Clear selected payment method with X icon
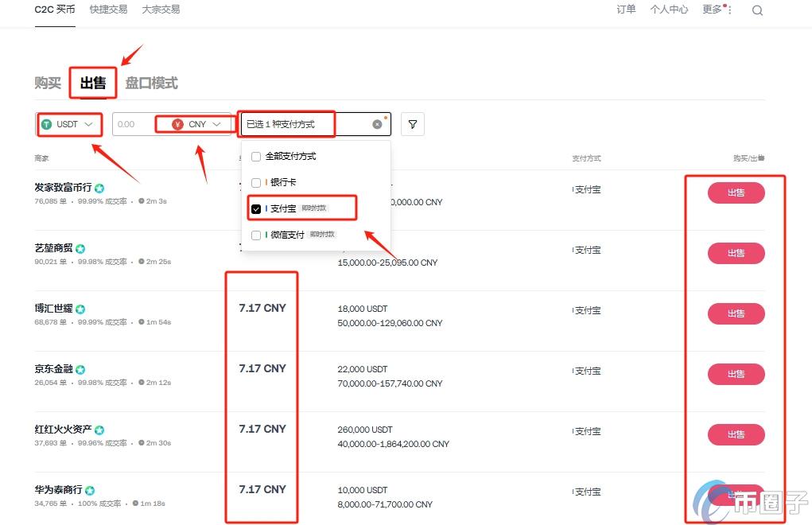The height and width of the screenshot is (525, 812). pyautogui.click(x=377, y=124)
